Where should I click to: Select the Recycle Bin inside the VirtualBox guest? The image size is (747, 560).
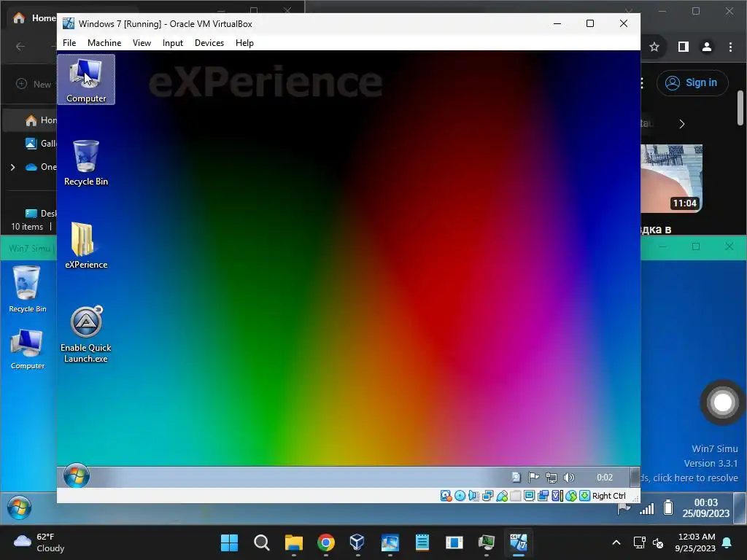[x=86, y=163]
